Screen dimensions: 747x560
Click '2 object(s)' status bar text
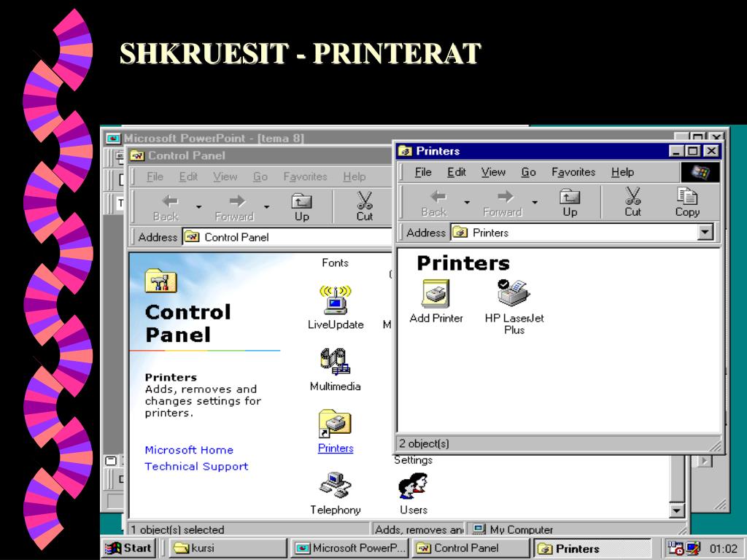(x=424, y=443)
